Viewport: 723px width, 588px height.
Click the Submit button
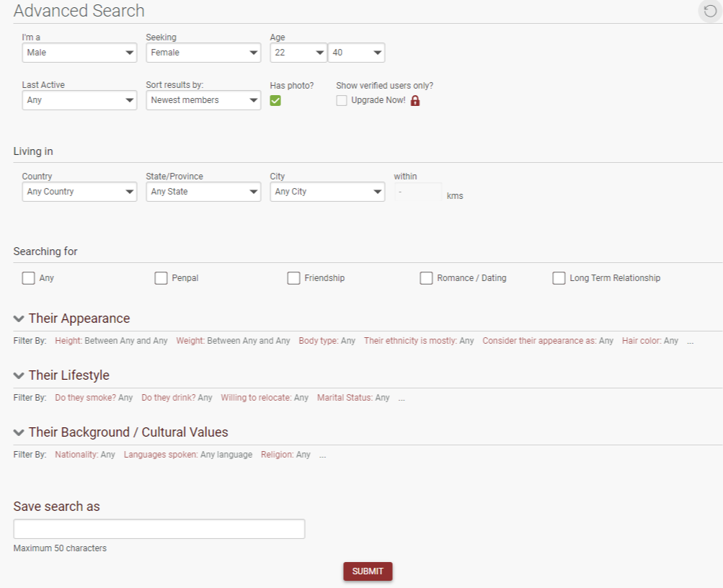pyautogui.click(x=368, y=571)
